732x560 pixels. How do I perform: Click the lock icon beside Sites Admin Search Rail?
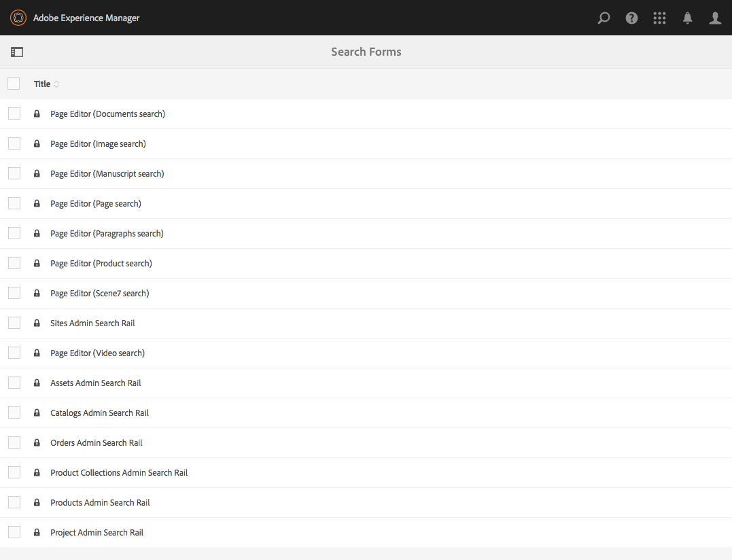(x=37, y=323)
